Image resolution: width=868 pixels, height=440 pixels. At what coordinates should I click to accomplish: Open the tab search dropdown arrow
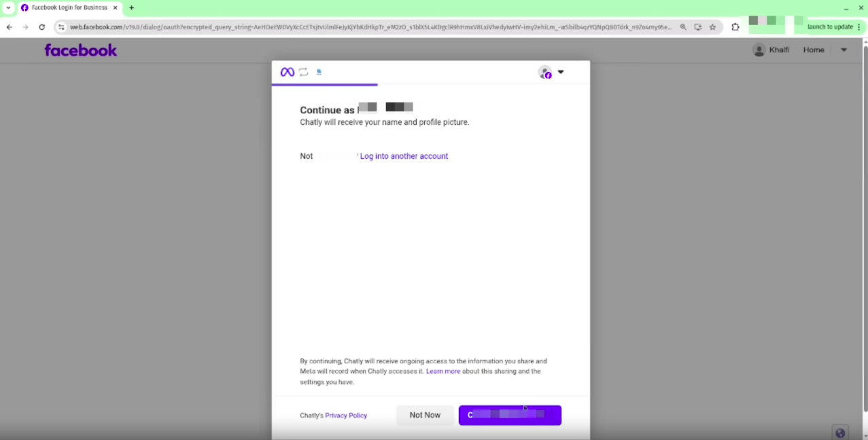coord(9,8)
